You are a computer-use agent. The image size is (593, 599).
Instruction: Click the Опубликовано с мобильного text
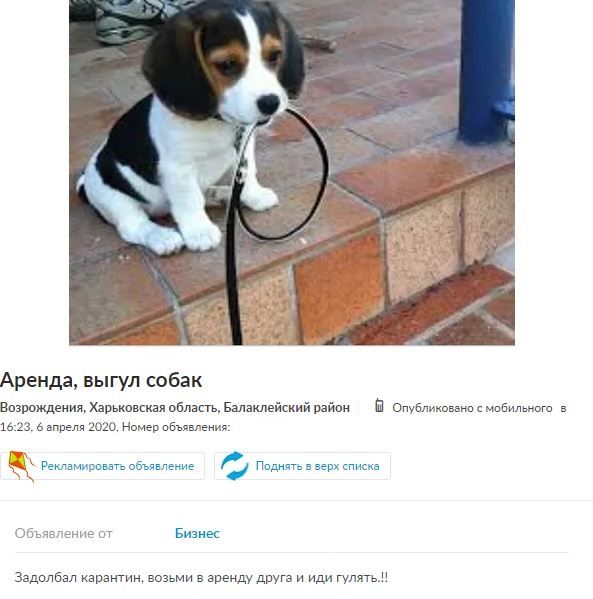coord(472,408)
